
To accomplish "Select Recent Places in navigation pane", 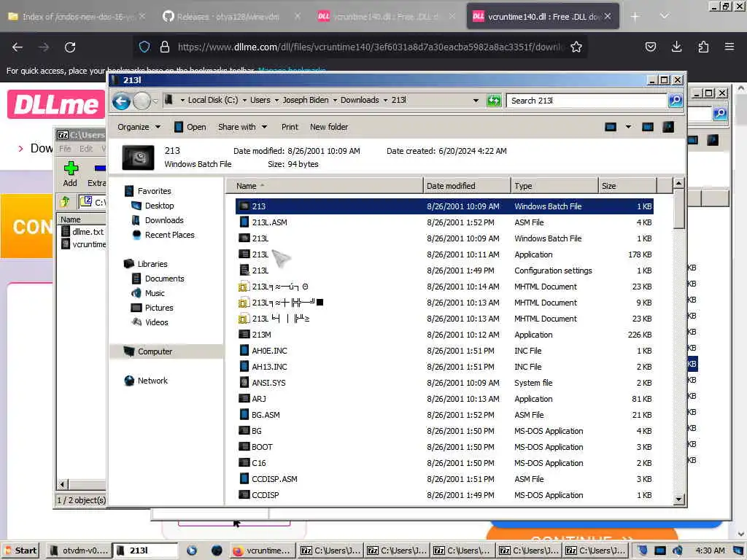I will point(169,236).
